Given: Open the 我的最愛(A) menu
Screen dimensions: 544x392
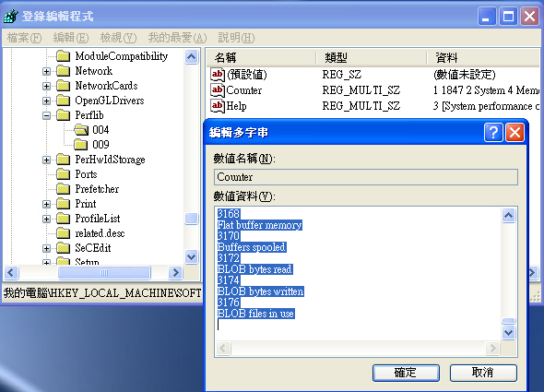Looking at the screenshot, I should (177, 38).
